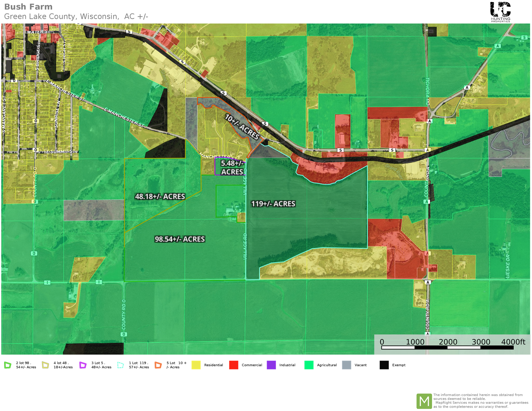The height and width of the screenshot is (411, 532).
Task: Click the "1000" mark on the scale bar
Action: (x=415, y=342)
